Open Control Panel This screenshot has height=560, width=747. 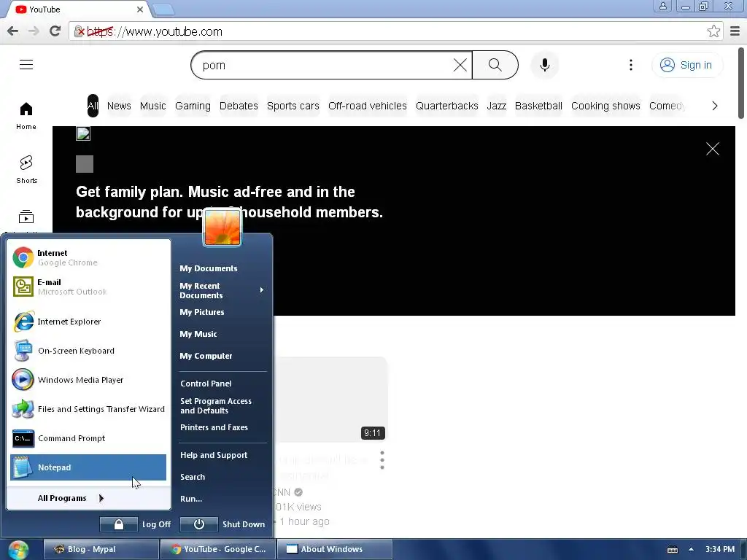click(206, 384)
